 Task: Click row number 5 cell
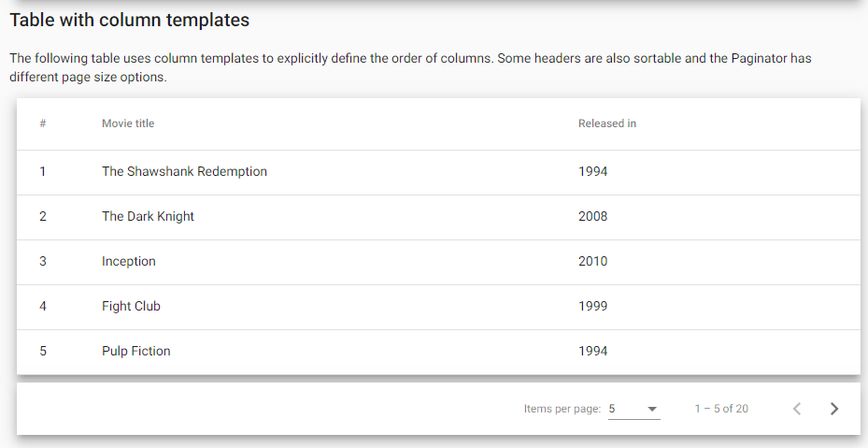(x=43, y=351)
